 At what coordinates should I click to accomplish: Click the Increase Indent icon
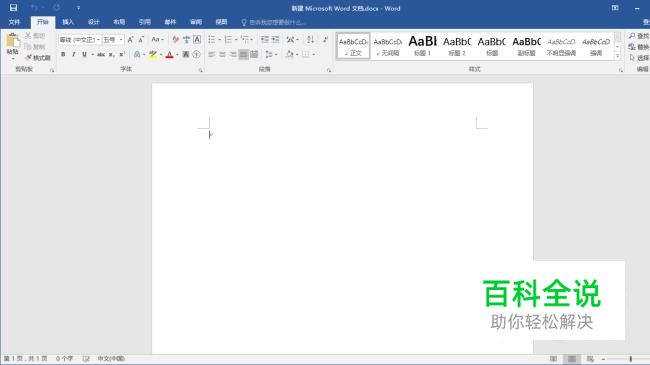[275, 39]
